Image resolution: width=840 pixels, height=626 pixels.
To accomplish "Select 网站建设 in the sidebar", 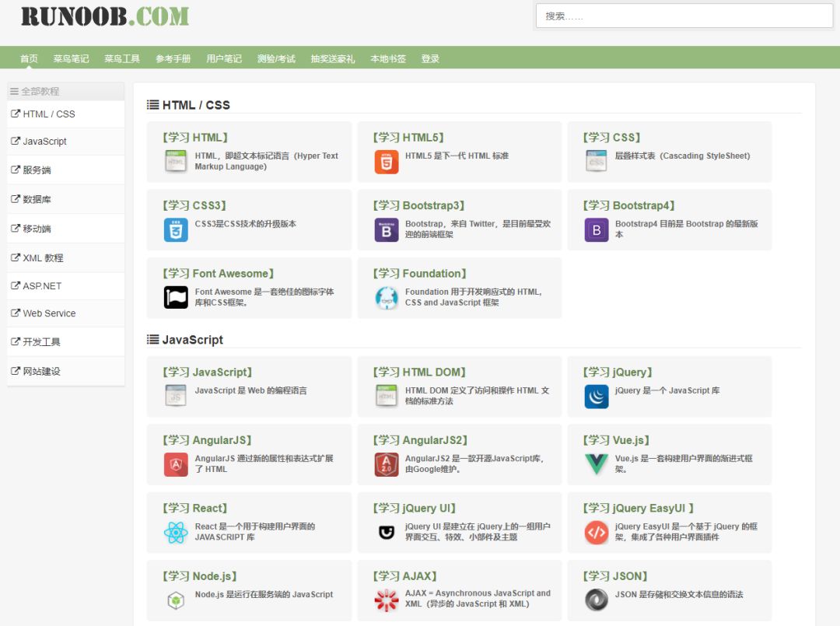I will coord(66,371).
